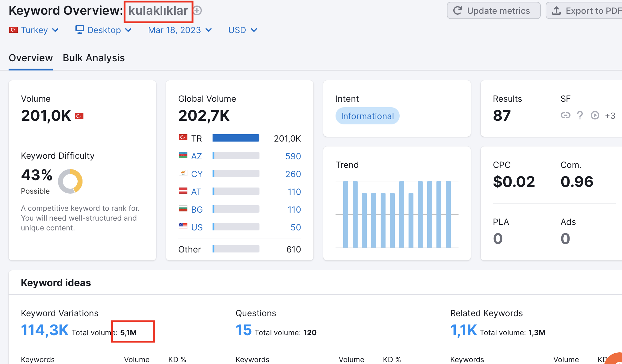Viewport: 622px width, 364px height.
Task: Select the Overview tab
Action: [31, 58]
